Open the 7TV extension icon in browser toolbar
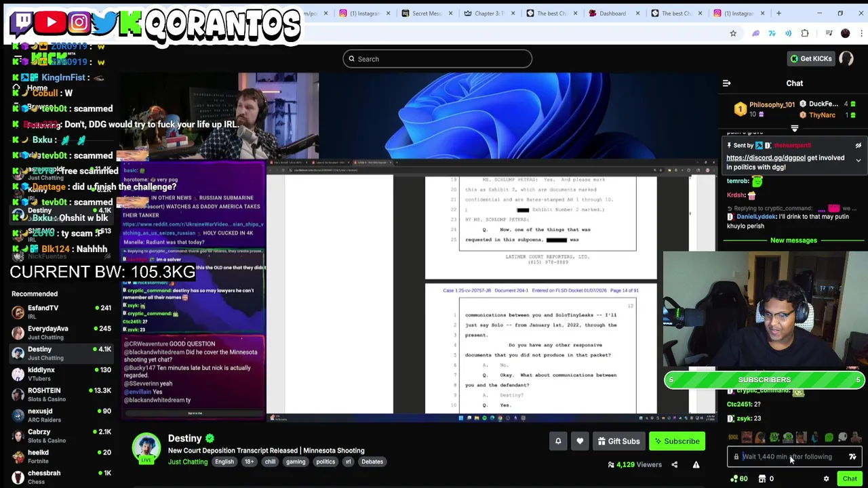The image size is (868, 488). tap(772, 33)
